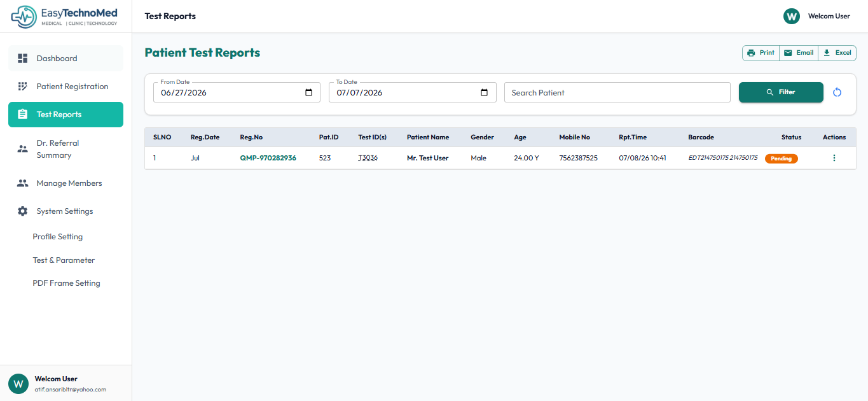Click the Patient Name column header
The height and width of the screenshot is (401, 868).
428,137
